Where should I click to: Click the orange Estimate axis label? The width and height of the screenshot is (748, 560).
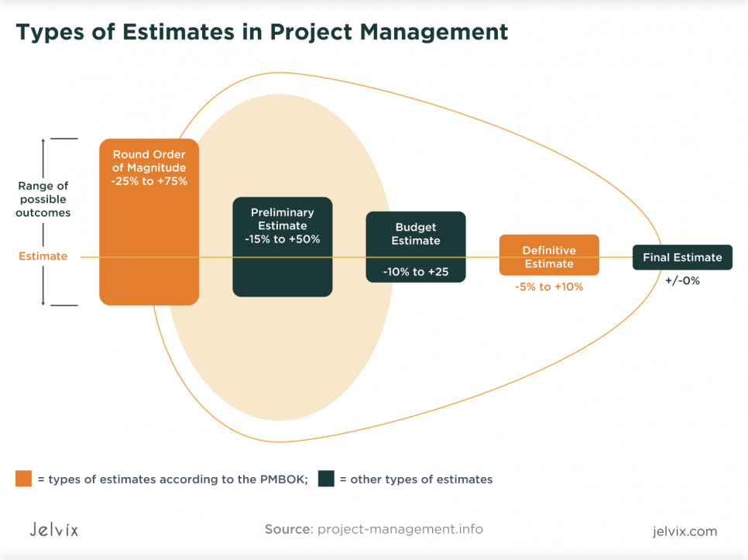pos(43,256)
